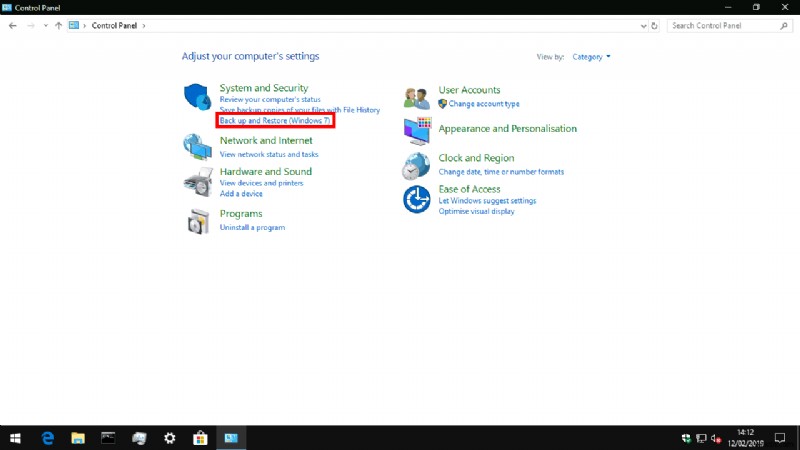Click the Control Panel icon in address bar
Screen dimensions: 800x450
coord(74,26)
